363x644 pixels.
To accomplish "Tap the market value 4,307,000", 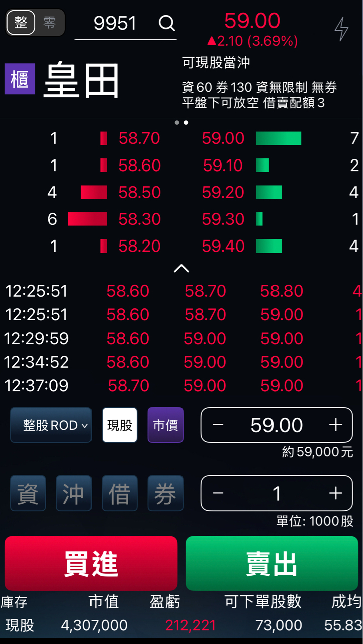I will click(x=94, y=625).
